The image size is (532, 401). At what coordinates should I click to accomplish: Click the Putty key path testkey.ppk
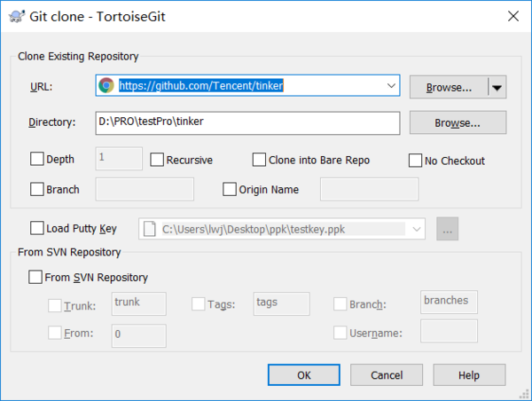282,229
